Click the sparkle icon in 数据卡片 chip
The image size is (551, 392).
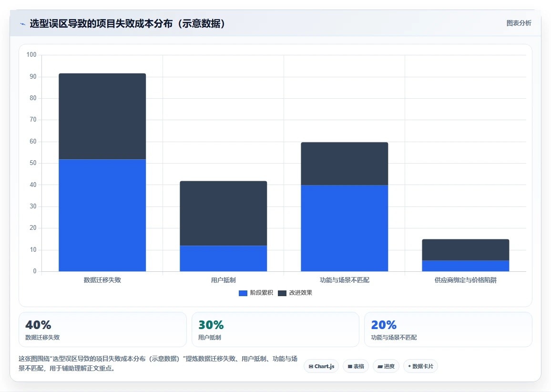click(409, 366)
